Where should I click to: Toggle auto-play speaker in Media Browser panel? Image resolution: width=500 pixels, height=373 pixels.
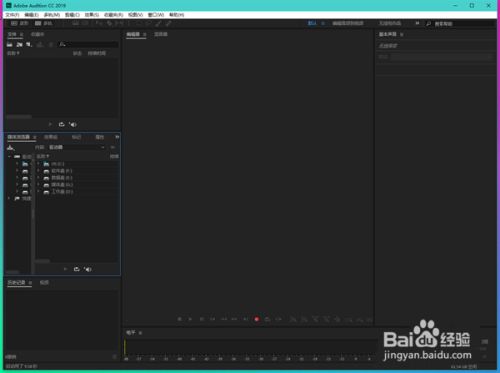pos(88,269)
